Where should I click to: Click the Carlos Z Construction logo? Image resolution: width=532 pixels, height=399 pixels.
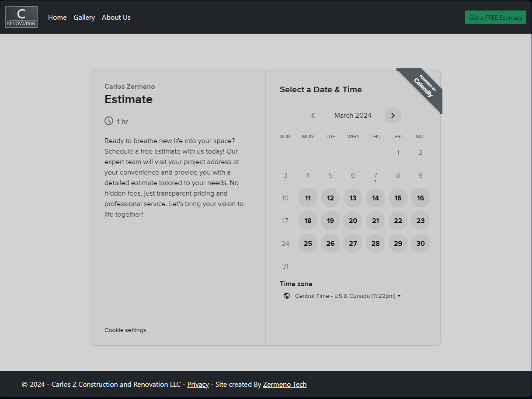click(x=21, y=17)
